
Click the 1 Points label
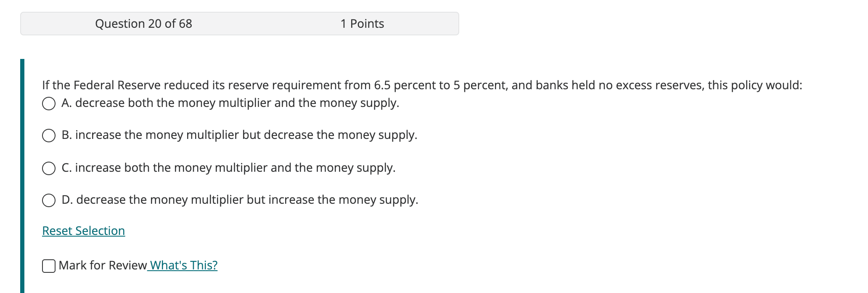coord(362,24)
